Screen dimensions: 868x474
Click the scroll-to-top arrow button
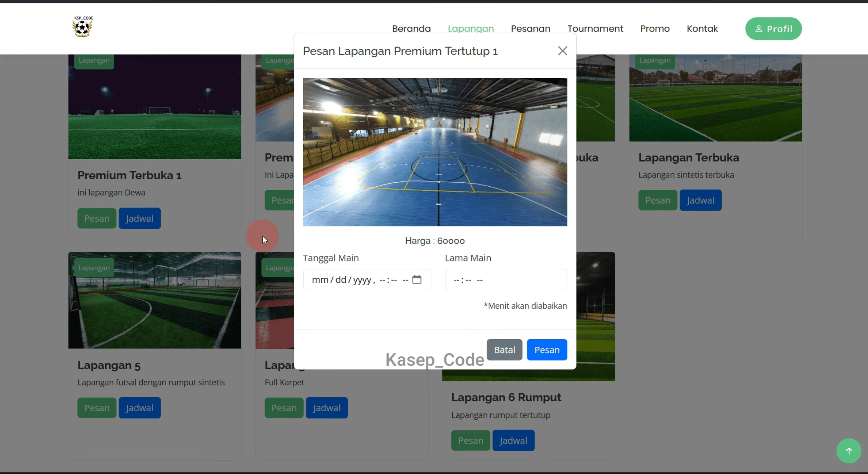849,451
